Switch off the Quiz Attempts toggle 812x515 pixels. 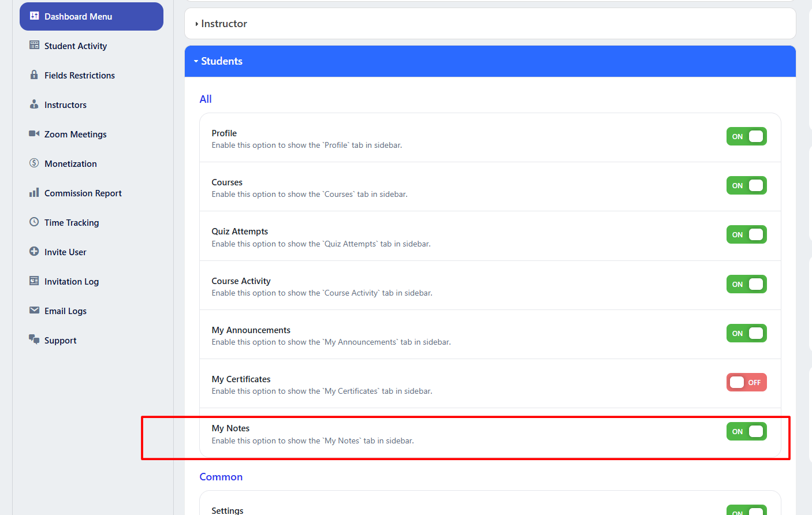746,234
